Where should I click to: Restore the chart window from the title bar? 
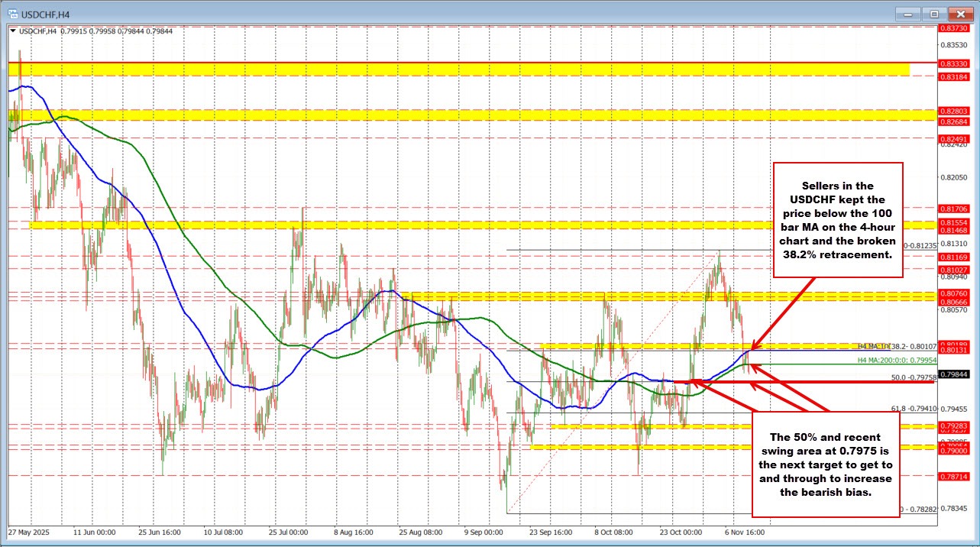(933, 13)
